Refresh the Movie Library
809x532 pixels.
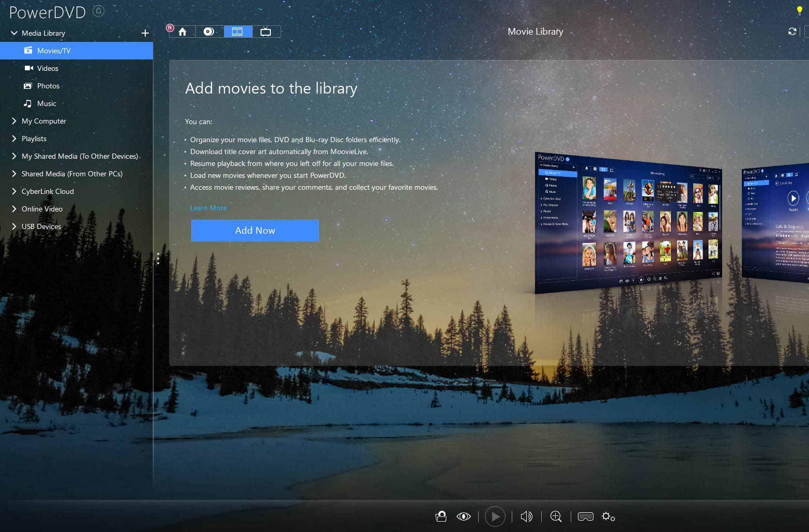tap(792, 32)
